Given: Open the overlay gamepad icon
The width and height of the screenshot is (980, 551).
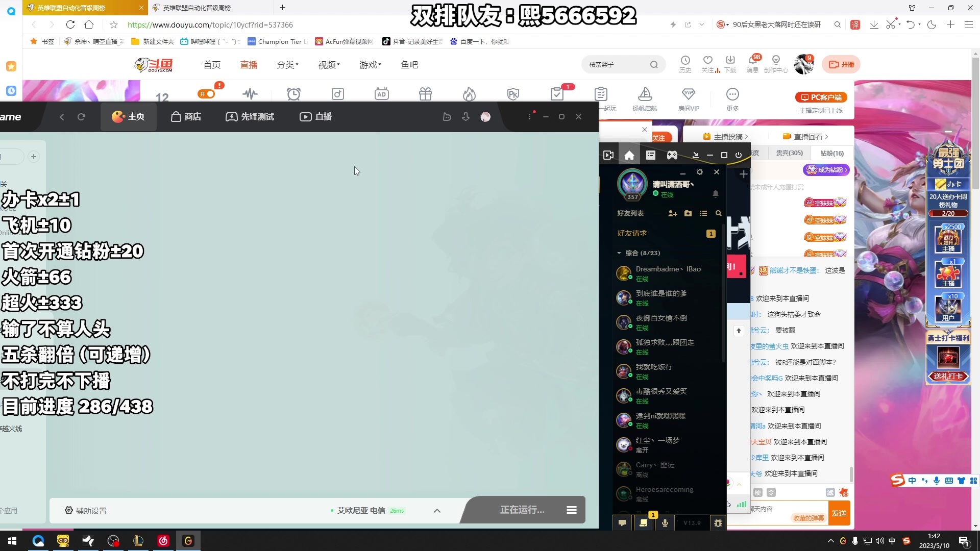Looking at the screenshot, I should pos(672,155).
